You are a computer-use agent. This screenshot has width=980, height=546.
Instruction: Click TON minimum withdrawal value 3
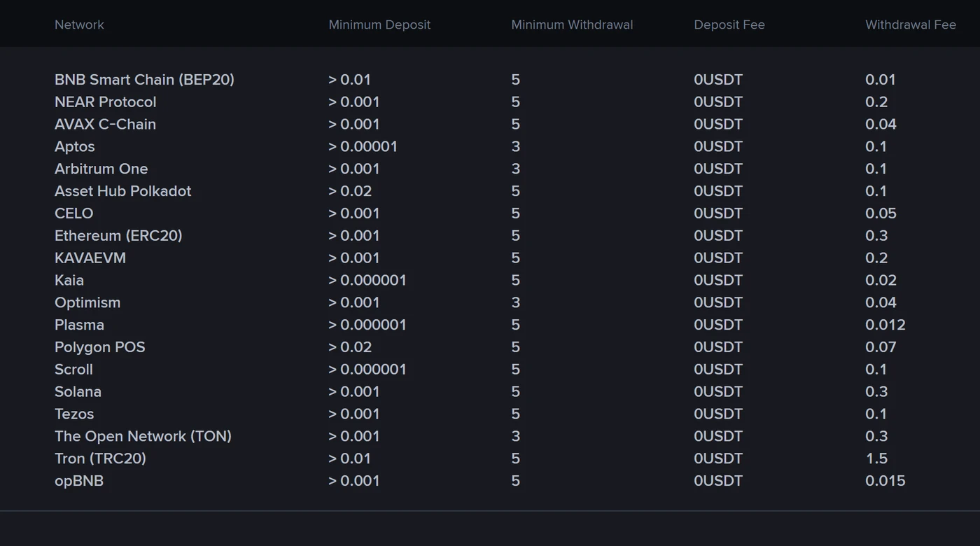(x=516, y=437)
